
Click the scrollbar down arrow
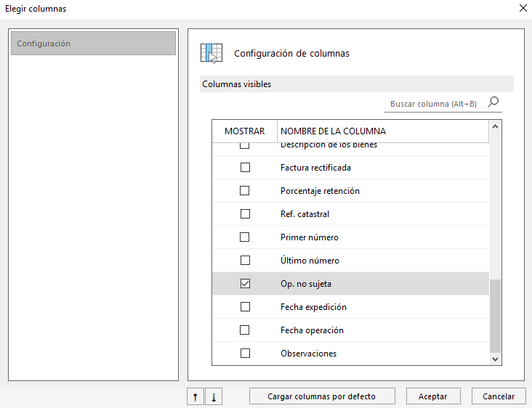coord(495,359)
